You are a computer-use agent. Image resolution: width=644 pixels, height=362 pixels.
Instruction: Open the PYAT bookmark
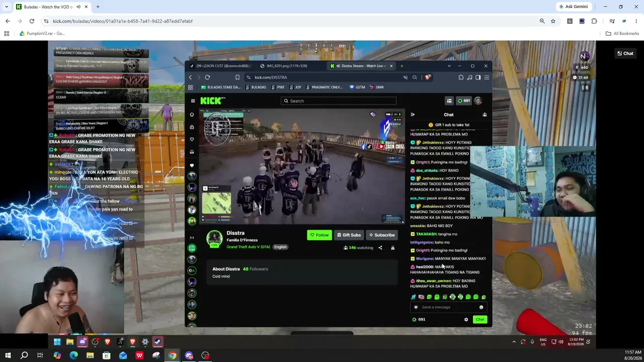pos(278,87)
